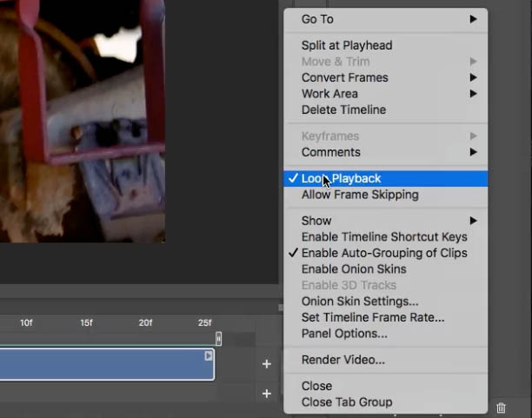Select Delete Timeline
Image resolution: width=532 pixels, height=418 pixels.
(x=385, y=109)
